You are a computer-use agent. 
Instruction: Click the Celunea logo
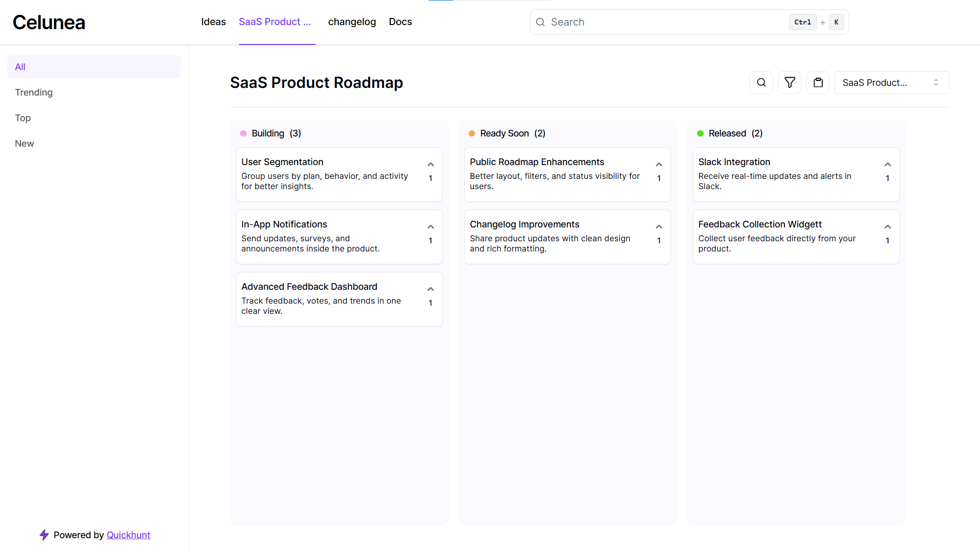point(49,22)
